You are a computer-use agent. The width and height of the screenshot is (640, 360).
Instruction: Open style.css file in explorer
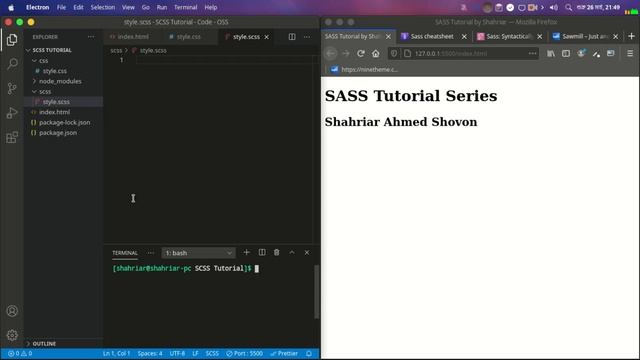[55, 71]
